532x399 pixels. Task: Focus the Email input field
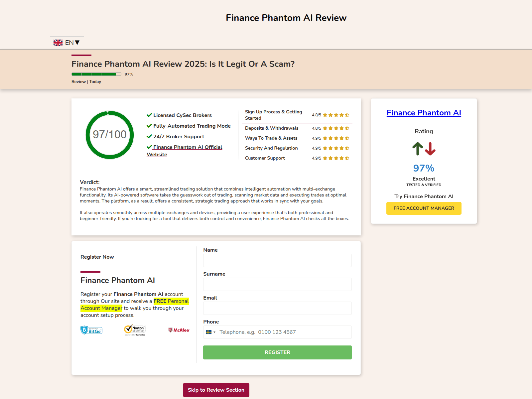pos(277,308)
